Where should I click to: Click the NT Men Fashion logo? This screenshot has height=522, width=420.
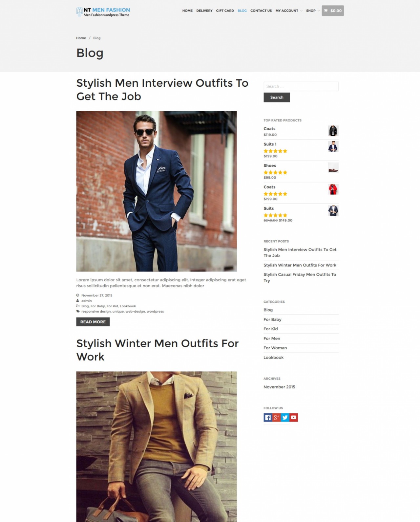[103, 12]
